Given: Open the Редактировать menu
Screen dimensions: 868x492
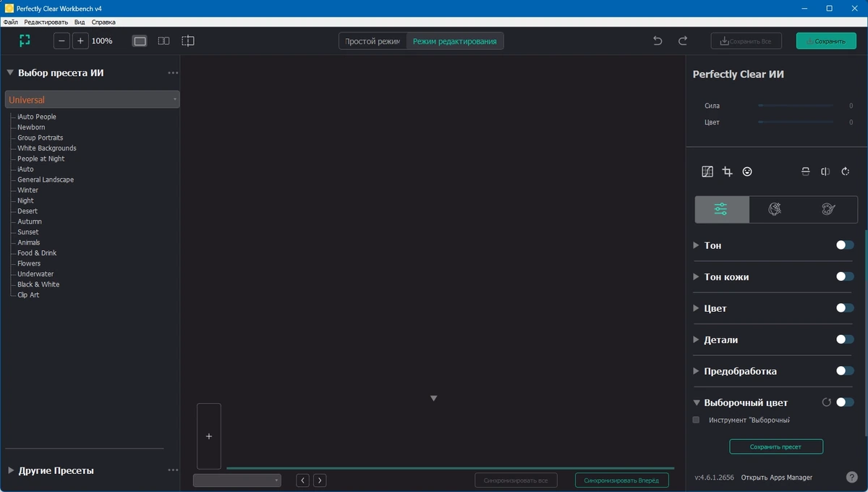Looking at the screenshot, I should click(x=46, y=22).
